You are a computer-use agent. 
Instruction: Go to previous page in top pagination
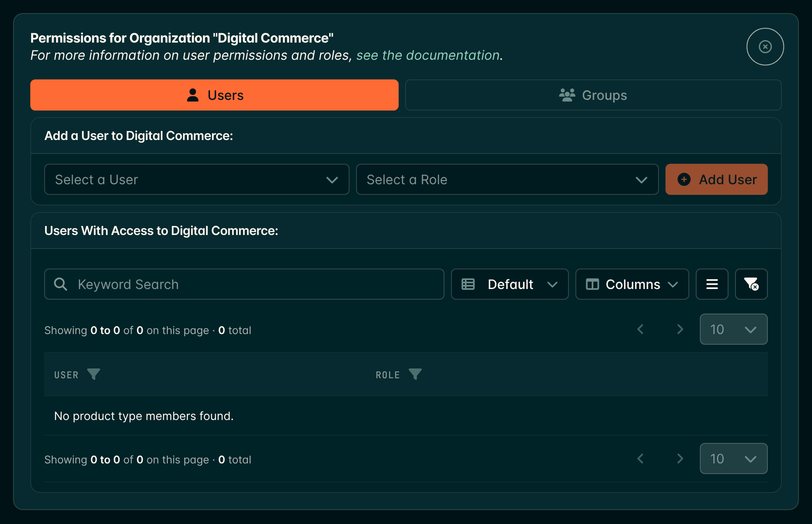click(641, 329)
